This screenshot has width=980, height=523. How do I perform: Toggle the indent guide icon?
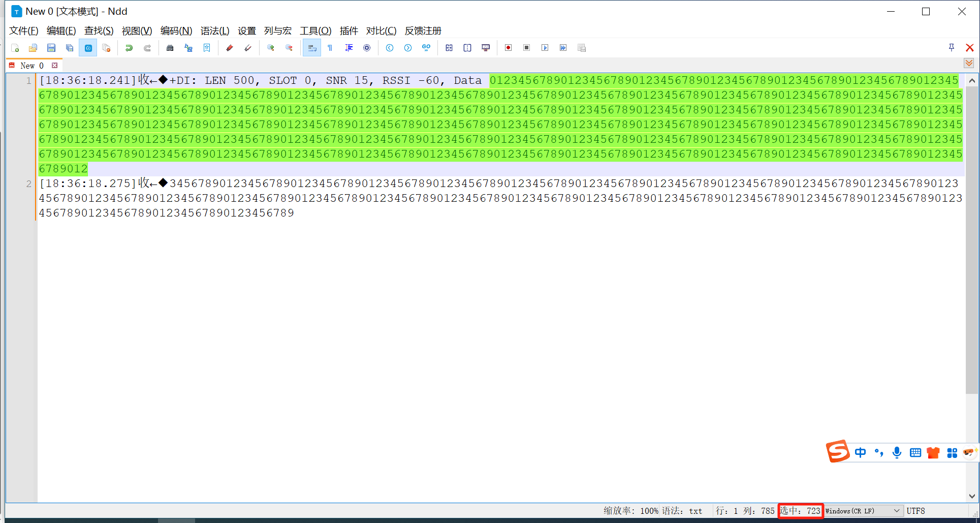349,48
